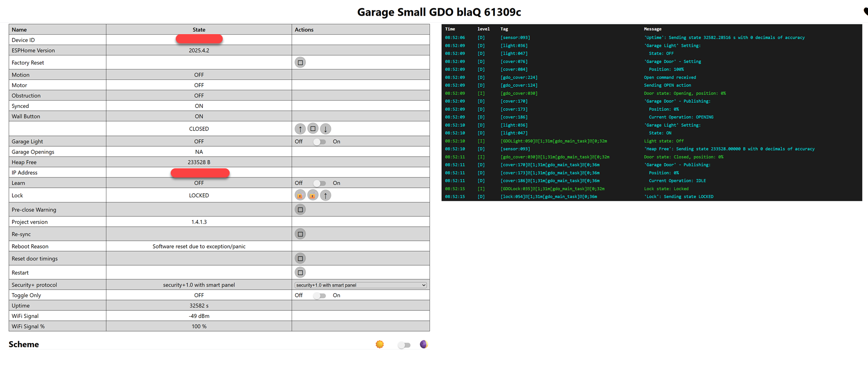Click the IP Address row label
The width and height of the screenshot is (868, 367).
click(x=24, y=172)
